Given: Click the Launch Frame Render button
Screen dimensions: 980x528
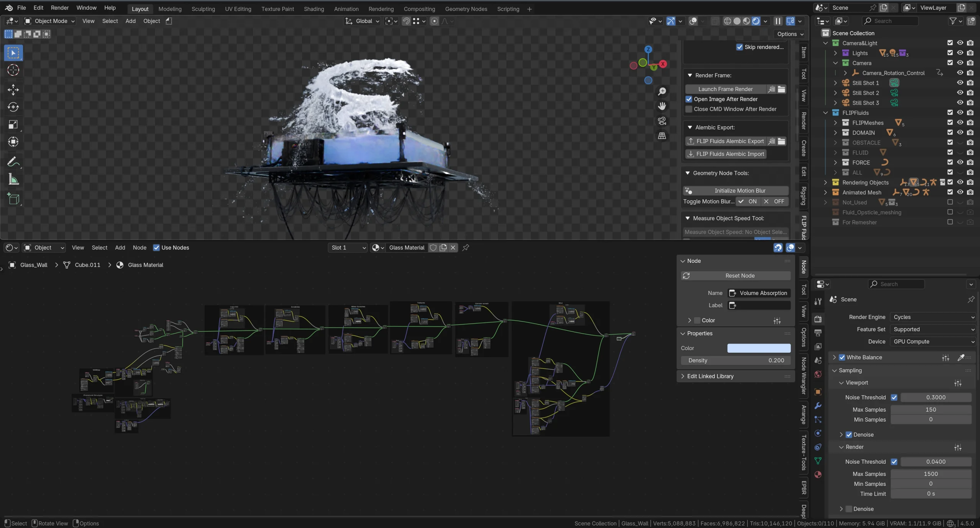Looking at the screenshot, I should coord(725,89).
